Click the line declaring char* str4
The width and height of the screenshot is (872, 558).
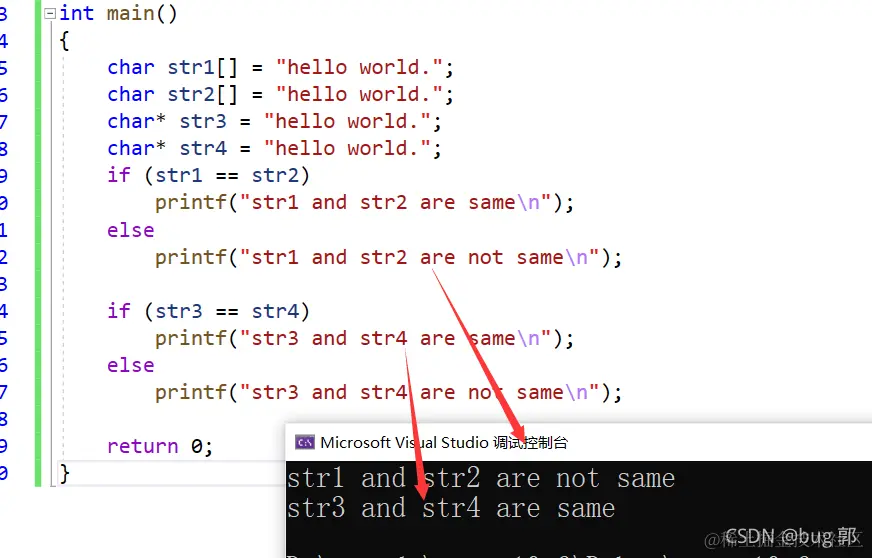tap(274, 149)
